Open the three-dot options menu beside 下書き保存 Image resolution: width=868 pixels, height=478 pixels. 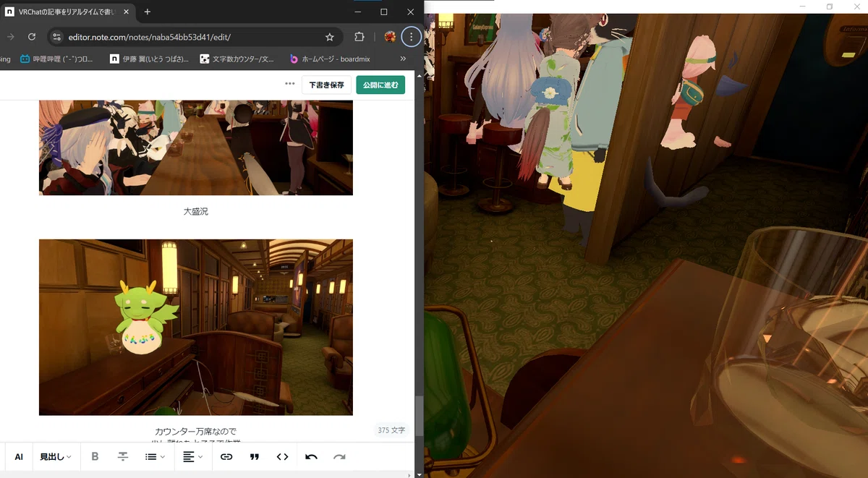pos(290,84)
